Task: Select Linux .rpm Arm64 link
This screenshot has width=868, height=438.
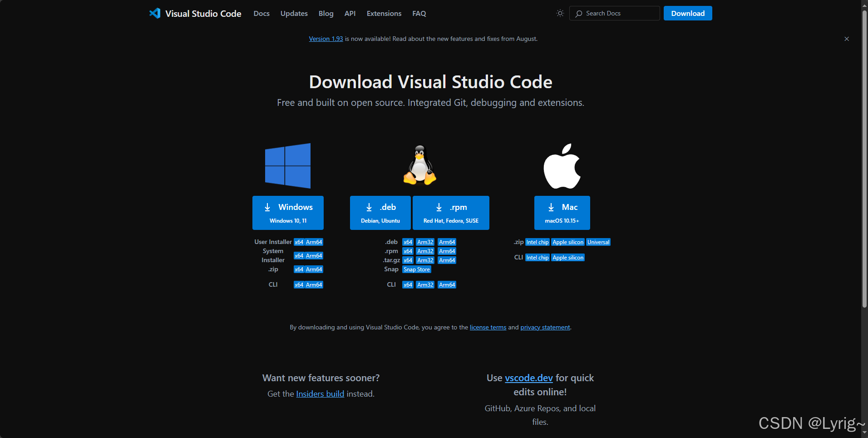Action: 447,251
